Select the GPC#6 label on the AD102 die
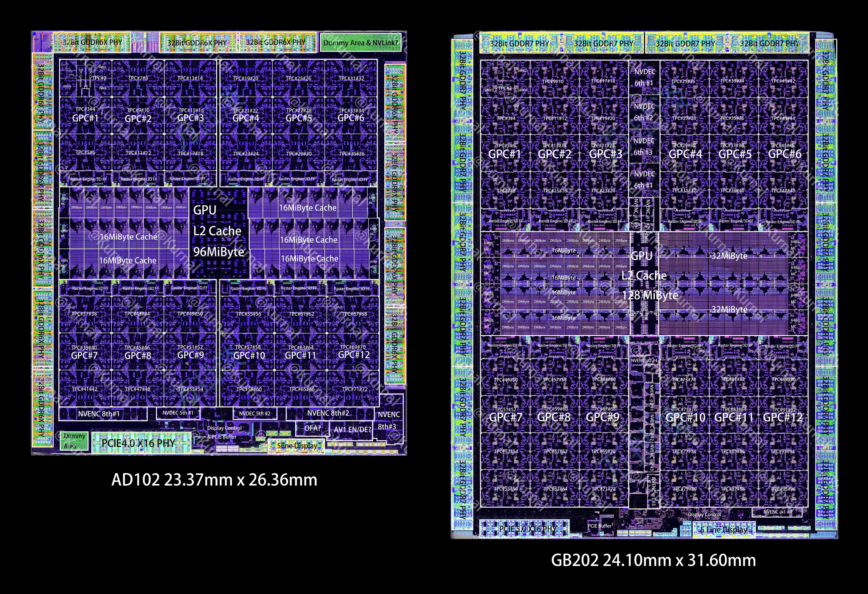 (351, 118)
